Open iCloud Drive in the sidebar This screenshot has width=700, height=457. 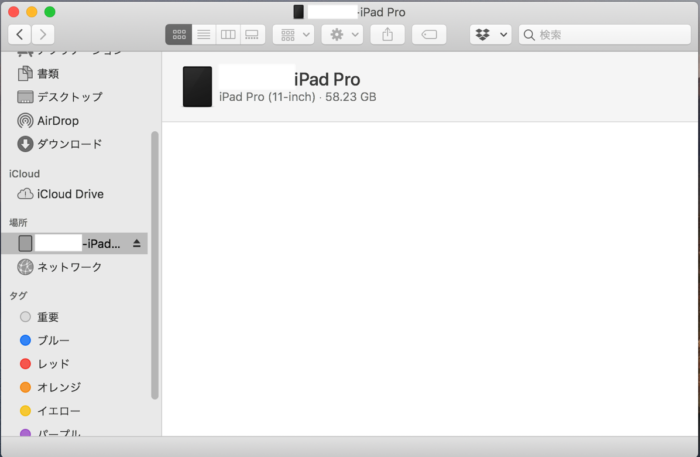(x=75, y=194)
